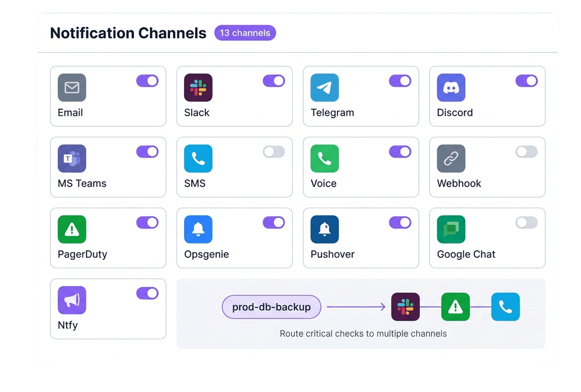Click the Google Chat label text
The image size is (581, 392).
(x=466, y=255)
